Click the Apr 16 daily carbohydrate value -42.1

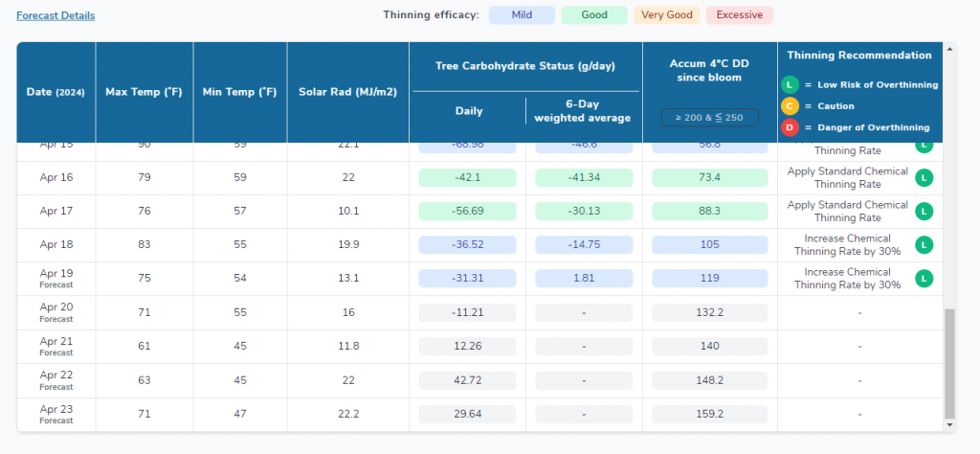click(x=467, y=177)
